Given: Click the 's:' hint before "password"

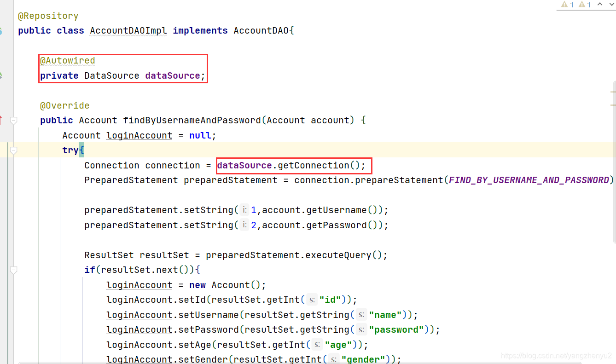Looking at the screenshot, I should (x=361, y=330).
